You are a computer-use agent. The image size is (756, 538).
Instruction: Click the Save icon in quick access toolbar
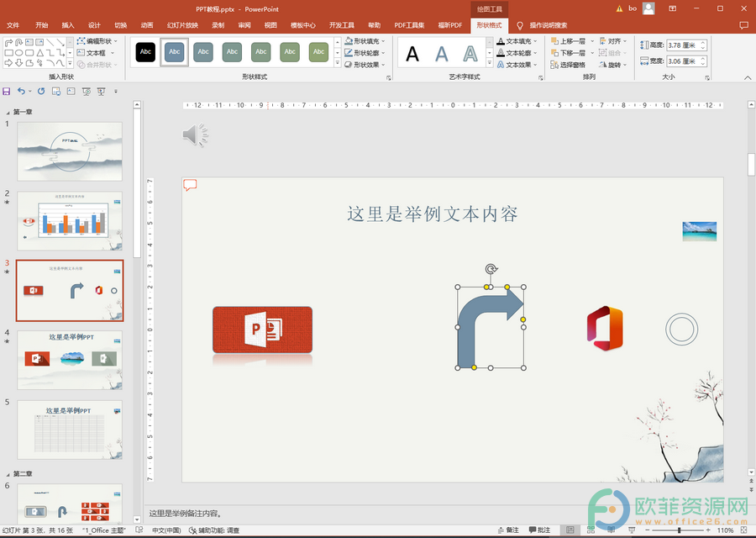[x=6, y=91]
